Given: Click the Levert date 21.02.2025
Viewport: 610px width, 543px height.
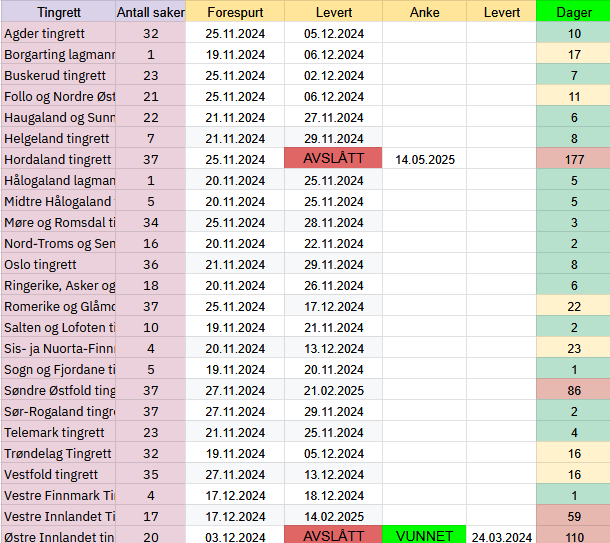Looking at the screenshot, I should pos(333,391).
